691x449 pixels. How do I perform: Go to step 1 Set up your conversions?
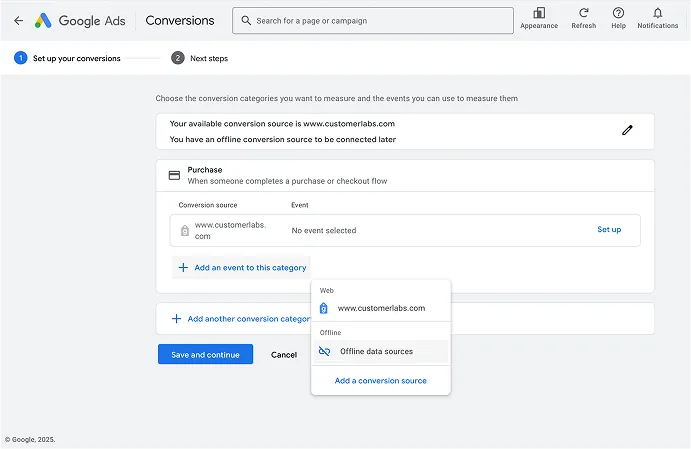click(67, 58)
